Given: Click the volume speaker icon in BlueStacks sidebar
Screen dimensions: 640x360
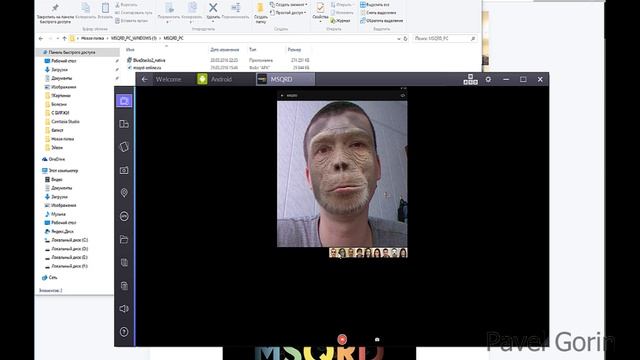Looking at the screenshot, I should pos(124,309).
